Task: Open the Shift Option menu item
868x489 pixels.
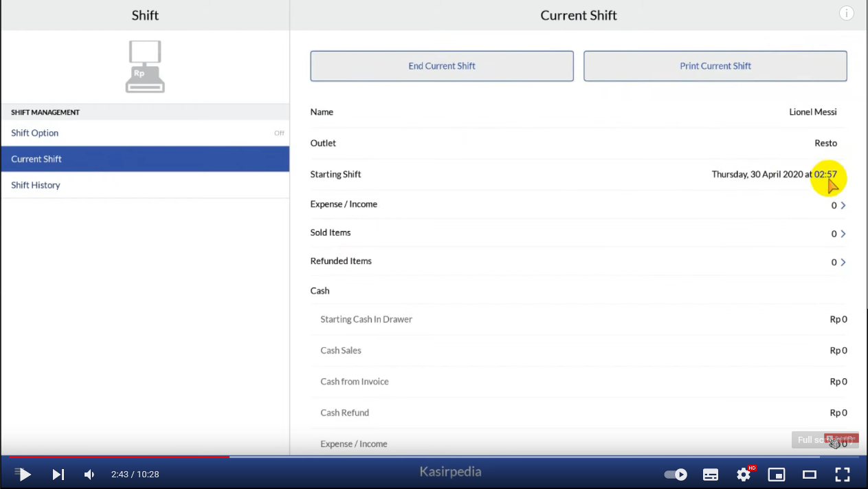Action: 145,133
